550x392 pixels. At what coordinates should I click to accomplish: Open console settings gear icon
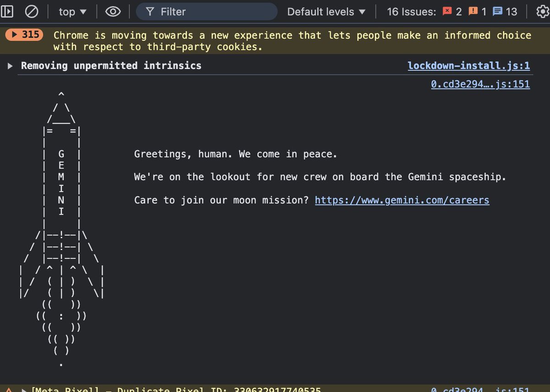[543, 11]
